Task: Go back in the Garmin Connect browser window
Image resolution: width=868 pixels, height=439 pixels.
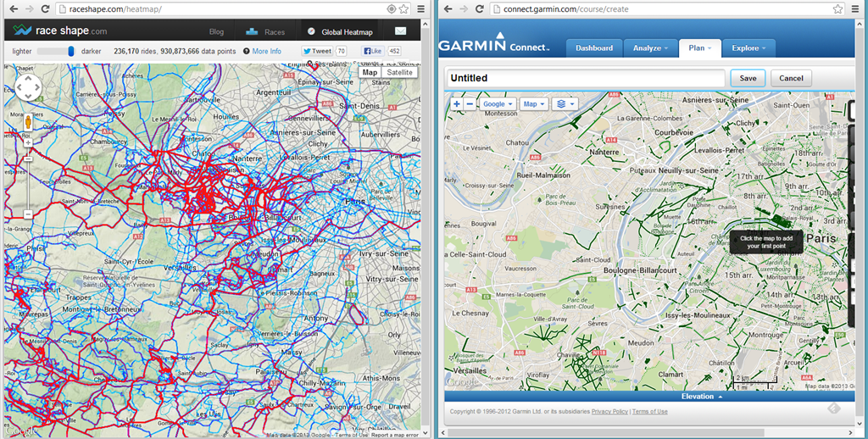Action: point(448,8)
